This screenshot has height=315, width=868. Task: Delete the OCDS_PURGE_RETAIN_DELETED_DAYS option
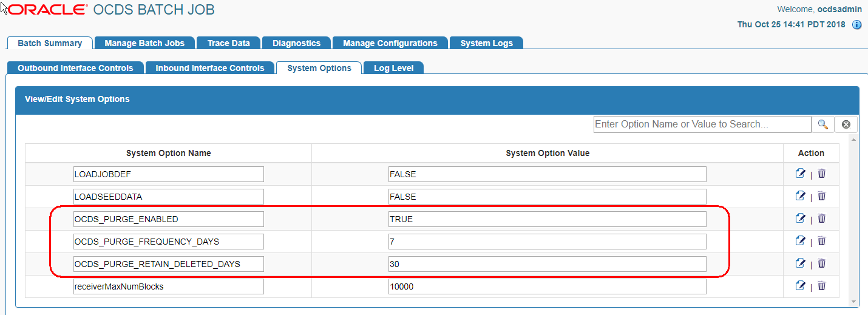pyautogui.click(x=821, y=263)
